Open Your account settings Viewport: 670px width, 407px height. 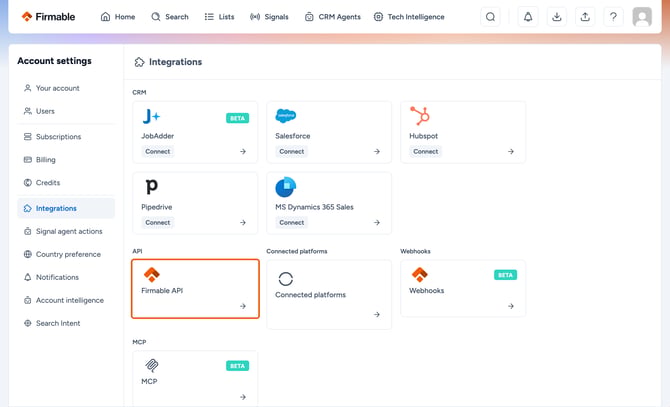tap(66, 88)
